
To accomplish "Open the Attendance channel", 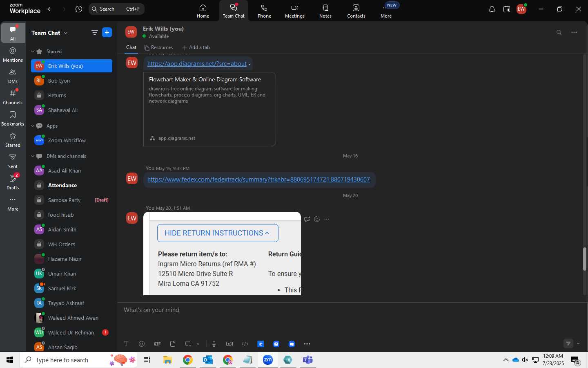I will pos(71,185).
